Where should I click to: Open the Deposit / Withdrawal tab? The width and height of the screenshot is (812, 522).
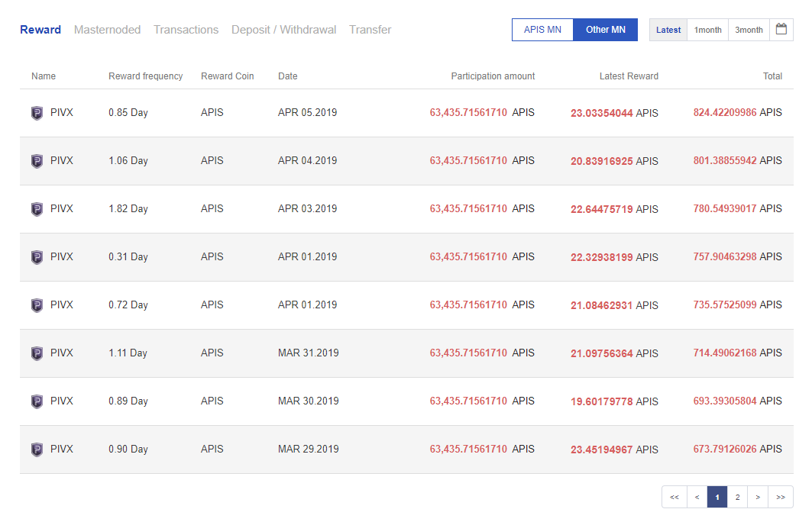click(x=283, y=30)
